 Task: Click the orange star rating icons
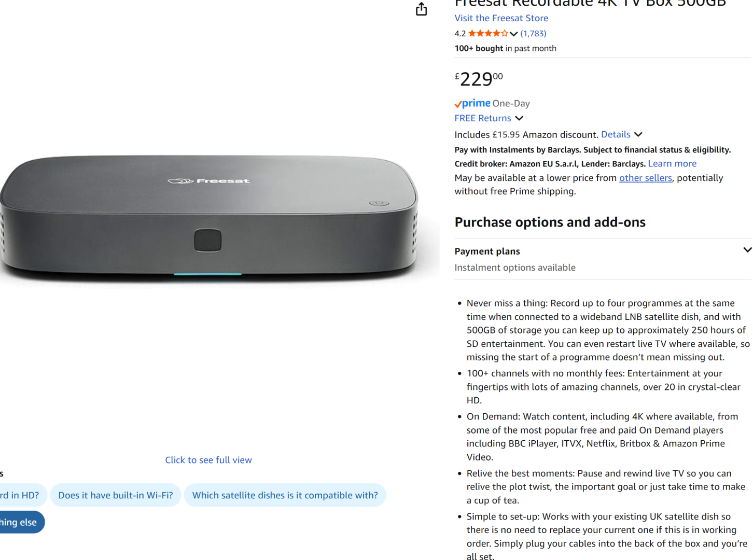click(x=487, y=34)
